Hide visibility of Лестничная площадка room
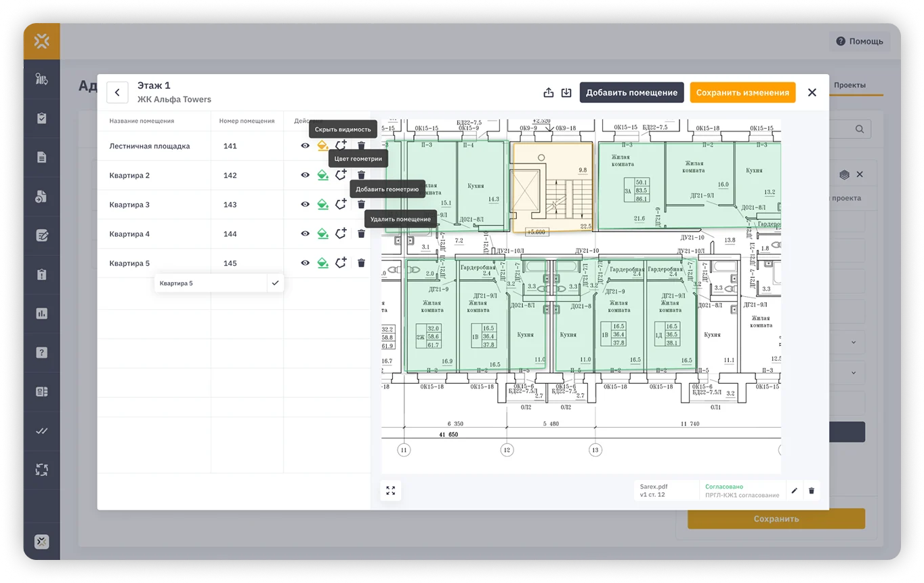The height and width of the screenshot is (583, 924). [305, 146]
